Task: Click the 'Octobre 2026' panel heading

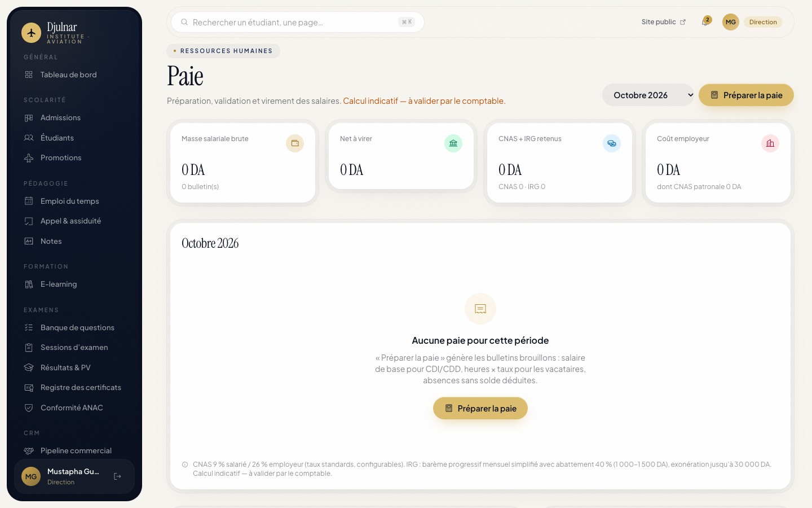Action: pyautogui.click(x=210, y=243)
